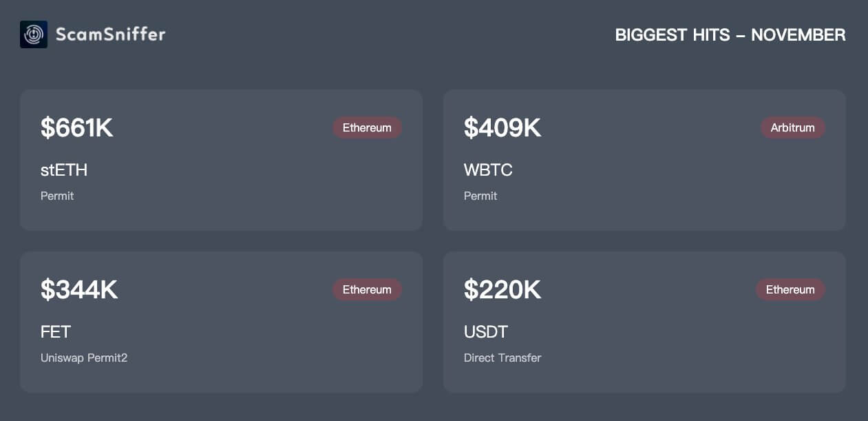
Task: Select the FET token label
Action: click(56, 331)
